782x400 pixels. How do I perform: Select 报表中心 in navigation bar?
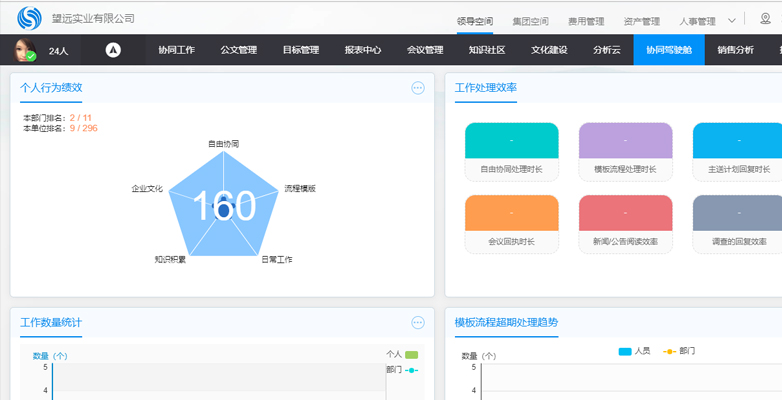click(x=363, y=50)
